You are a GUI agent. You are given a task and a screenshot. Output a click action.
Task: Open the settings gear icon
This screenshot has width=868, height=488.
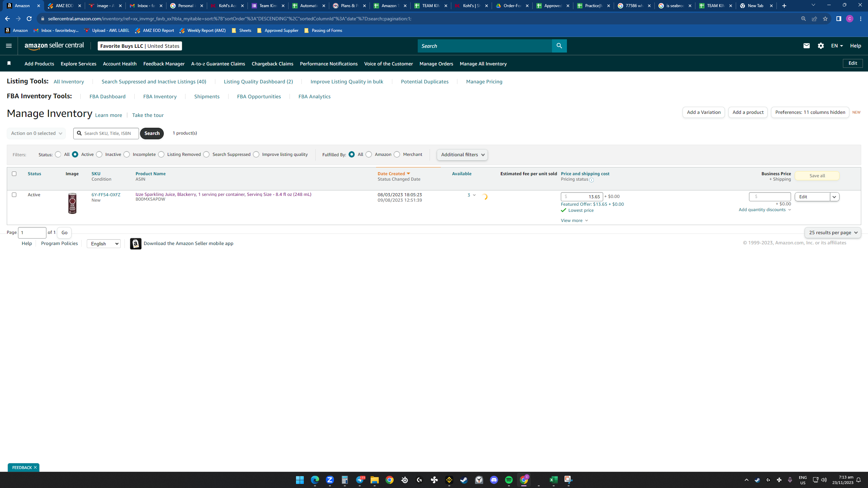821,46
